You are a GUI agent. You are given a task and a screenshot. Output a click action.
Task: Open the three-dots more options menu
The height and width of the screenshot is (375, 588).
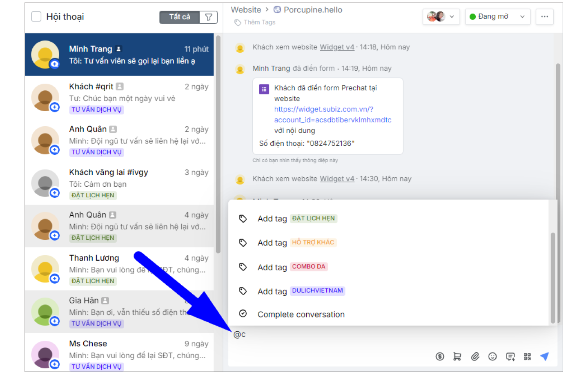[x=544, y=17]
